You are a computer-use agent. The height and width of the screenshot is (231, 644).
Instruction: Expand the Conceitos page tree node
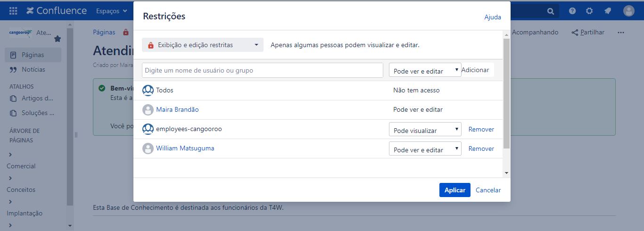tap(10, 178)
